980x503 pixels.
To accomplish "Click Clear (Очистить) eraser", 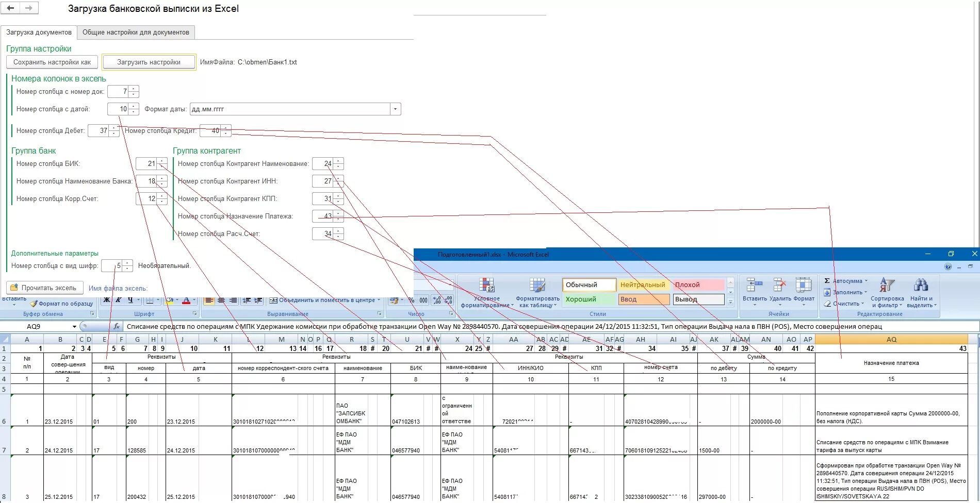I will point(844,304).
